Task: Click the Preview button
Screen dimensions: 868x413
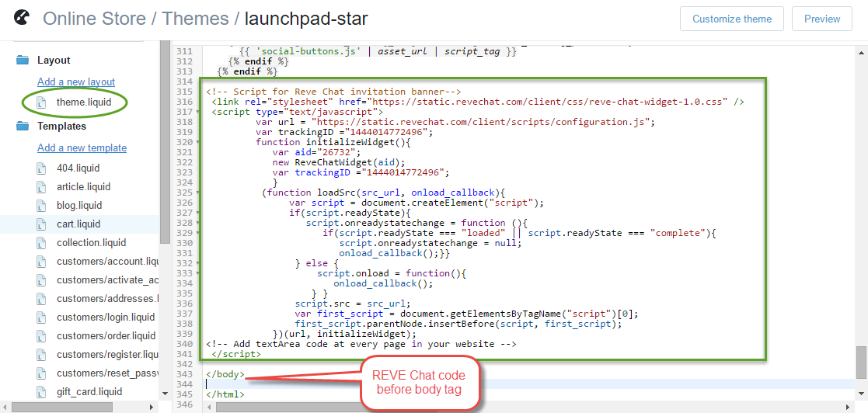Action: [x=822, y=19]
